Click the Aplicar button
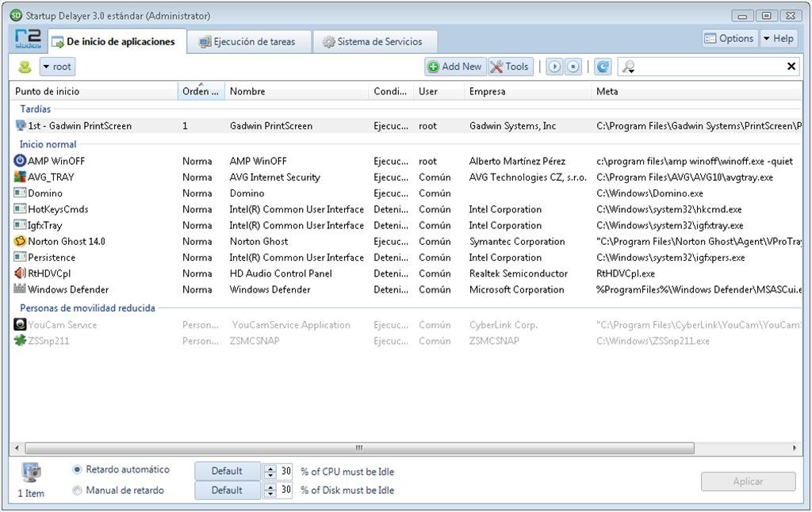Screen dimensions: 812x512 pos(748,481)
